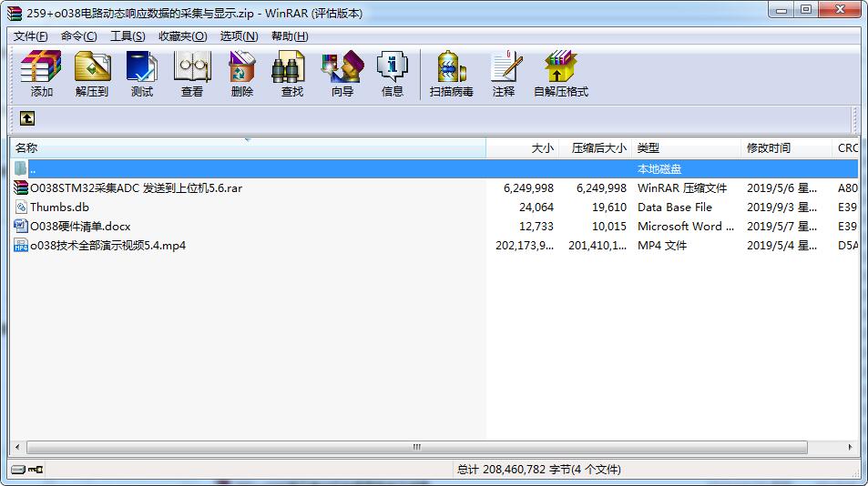The height and width of the screenshot is (486, 868).
Task: Click the Word icon of O038硬件清单.docx
Action: click(21, 226)
